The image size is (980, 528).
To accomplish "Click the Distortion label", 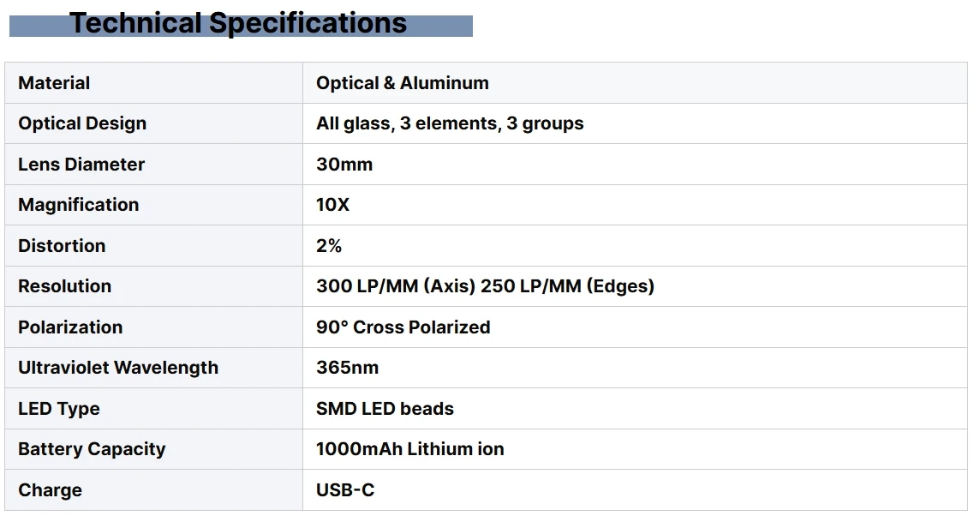I will pyautogui.click(x=62, y=246).
